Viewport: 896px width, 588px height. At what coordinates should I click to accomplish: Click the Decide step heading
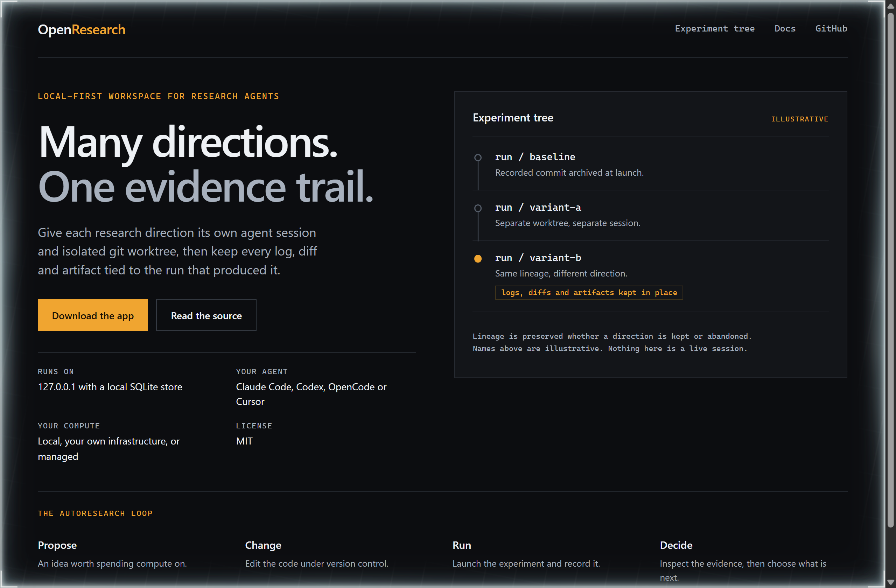tap(676, 545)
